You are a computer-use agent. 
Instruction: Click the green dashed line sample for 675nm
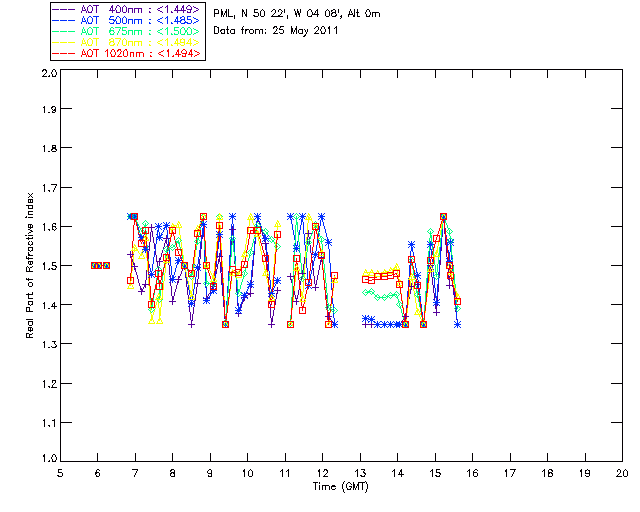point(64,31)
